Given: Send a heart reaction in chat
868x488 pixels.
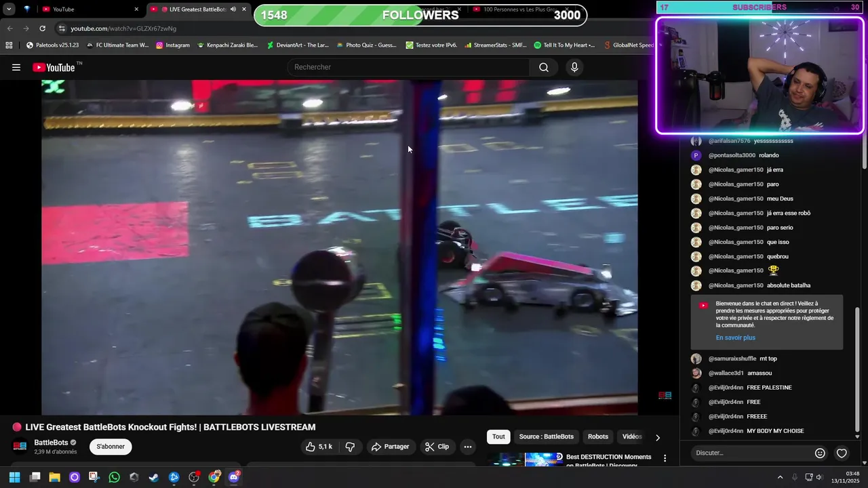Looking at the screenshot, I should pyautogui.click(x=842, y=453).
